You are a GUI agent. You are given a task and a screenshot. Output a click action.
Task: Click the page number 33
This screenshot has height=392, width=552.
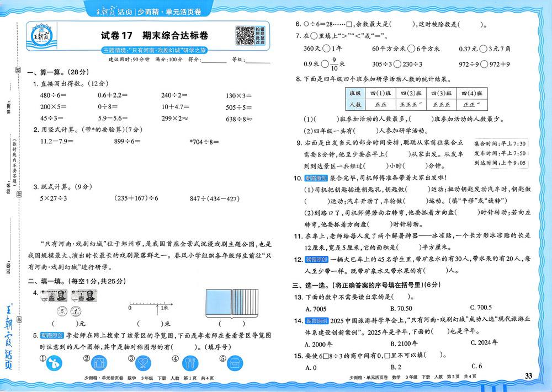coord(528,376)
